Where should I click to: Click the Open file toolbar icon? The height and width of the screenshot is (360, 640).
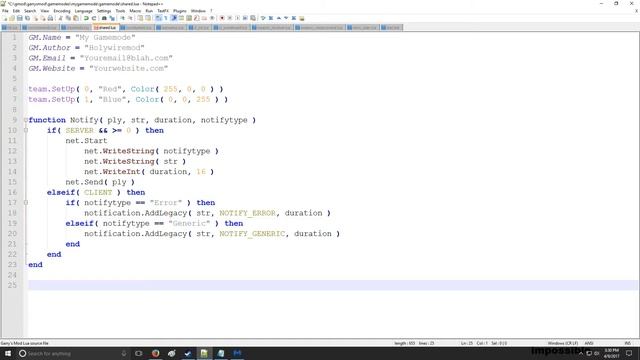[x=12, y=18]
